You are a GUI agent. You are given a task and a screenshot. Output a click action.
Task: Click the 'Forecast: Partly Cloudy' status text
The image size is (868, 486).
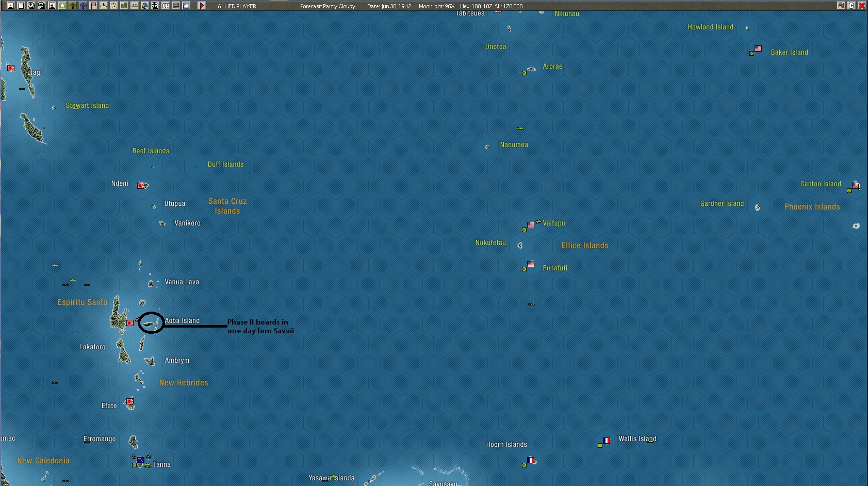click(327, 6)
